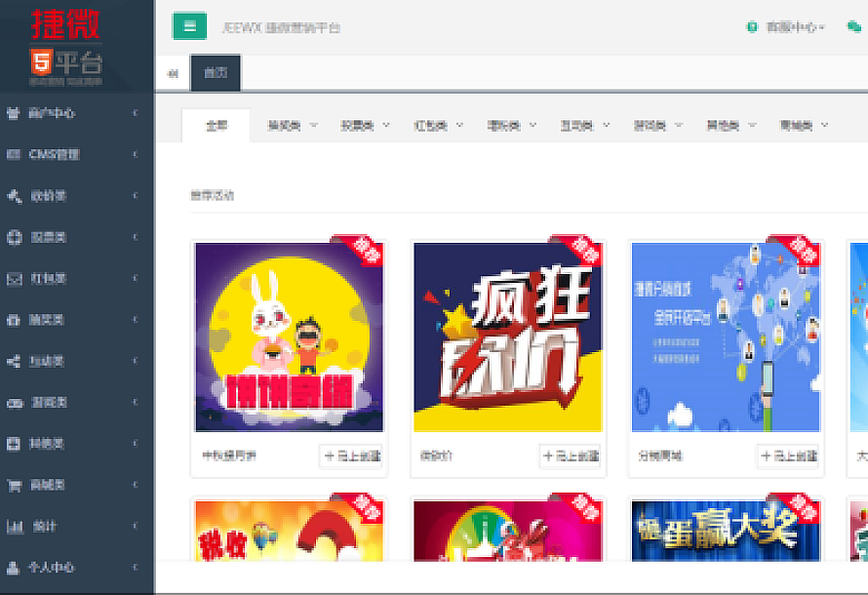Open the 商城类 dropdown in the category bar
Viewport: 868px width, 595px height.
[x=804, y=126]
